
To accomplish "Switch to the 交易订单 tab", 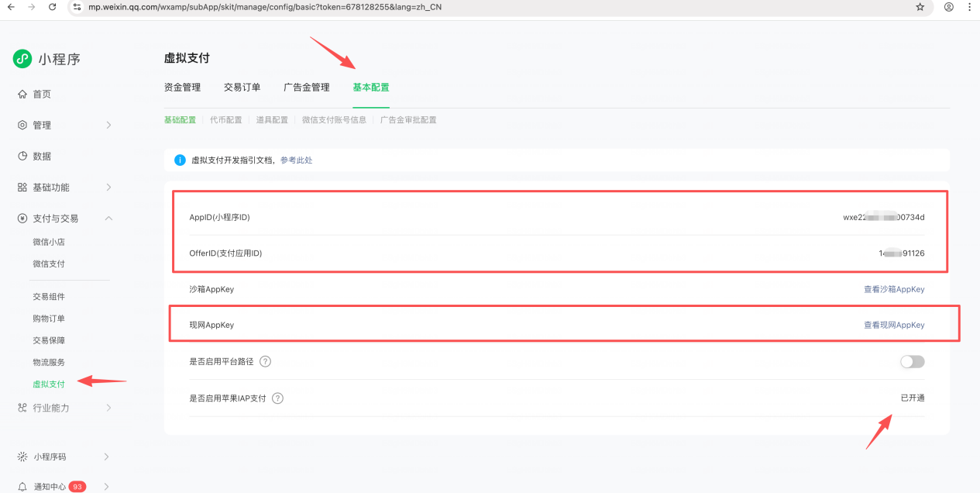I will [242, 88].
